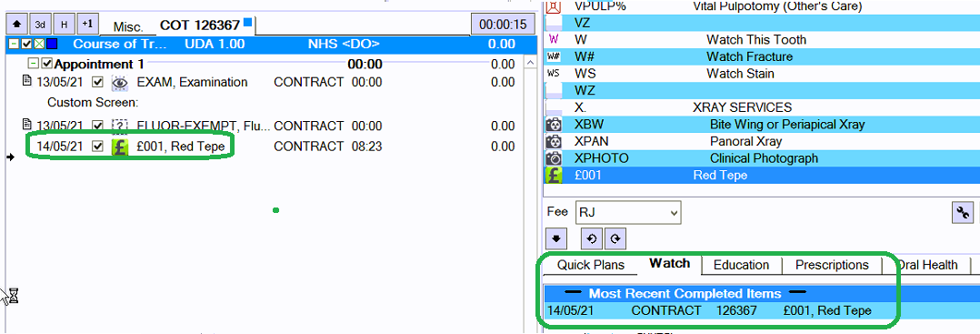Screen dimensions: 980x334
Task: Toggle checkbox for FLUOR-EXEMPT item
Action: point(97,126)
